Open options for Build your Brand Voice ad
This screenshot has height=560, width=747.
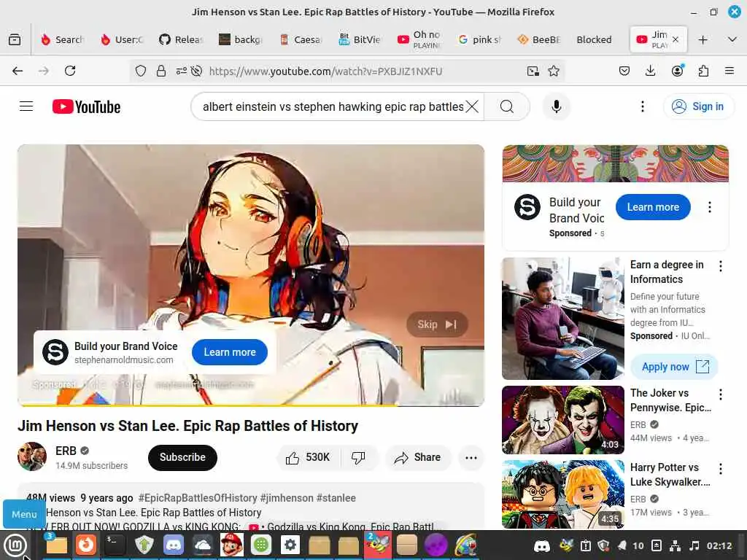pyautogui.click(x=710, y=207)
